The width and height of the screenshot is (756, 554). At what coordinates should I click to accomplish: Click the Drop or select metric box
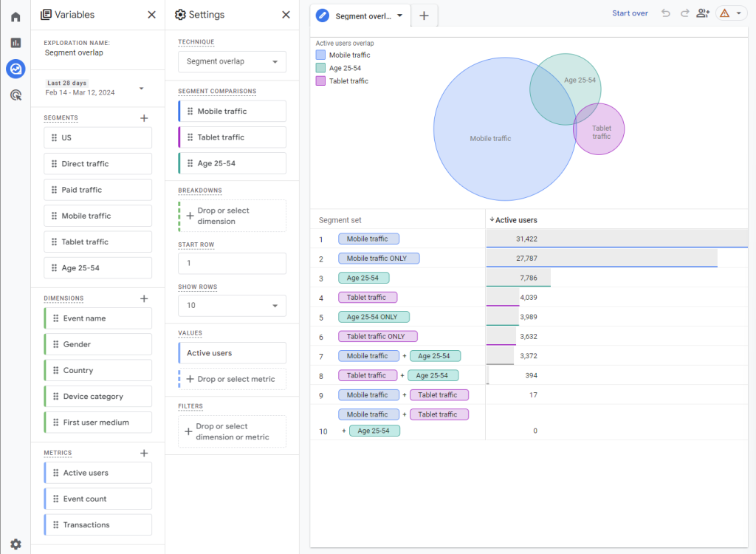pos(232,380)
